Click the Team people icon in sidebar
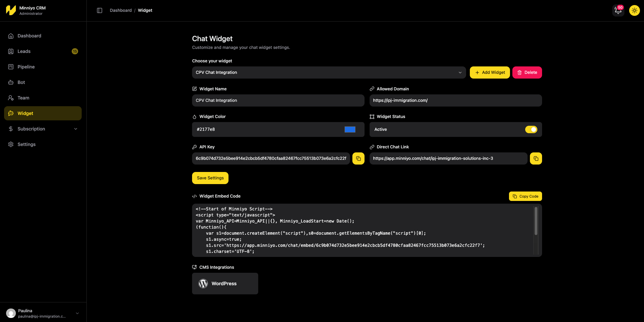This screenshot has width=644, height=322. tap(11, 98)
